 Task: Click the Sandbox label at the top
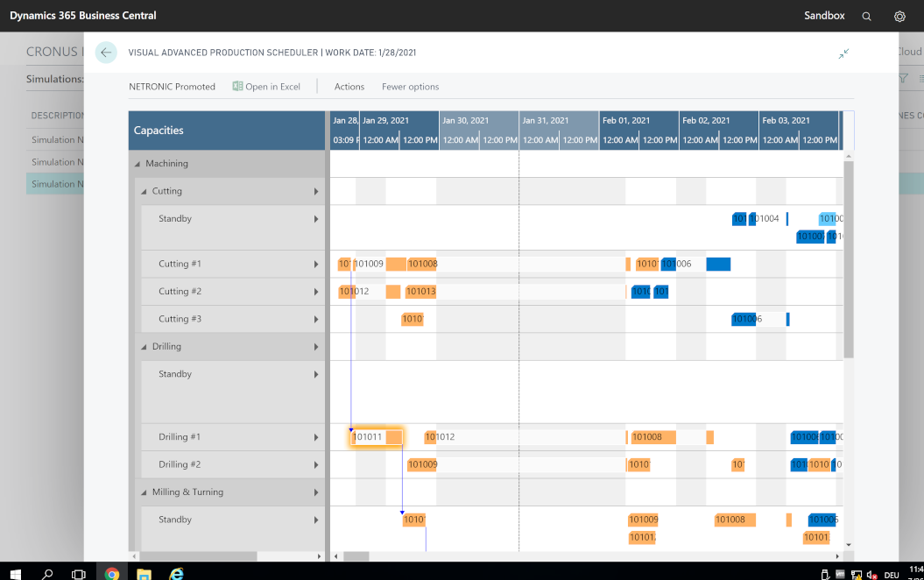[x=823, y=15]
